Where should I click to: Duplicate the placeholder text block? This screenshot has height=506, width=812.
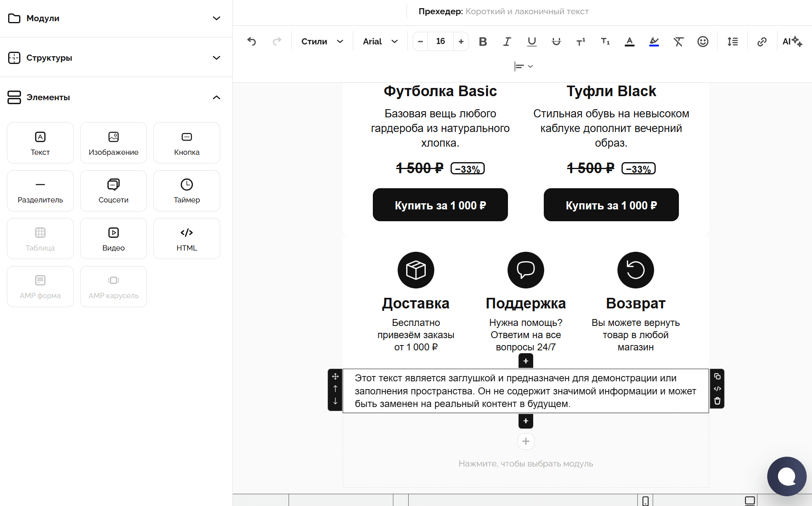[717, 376]
